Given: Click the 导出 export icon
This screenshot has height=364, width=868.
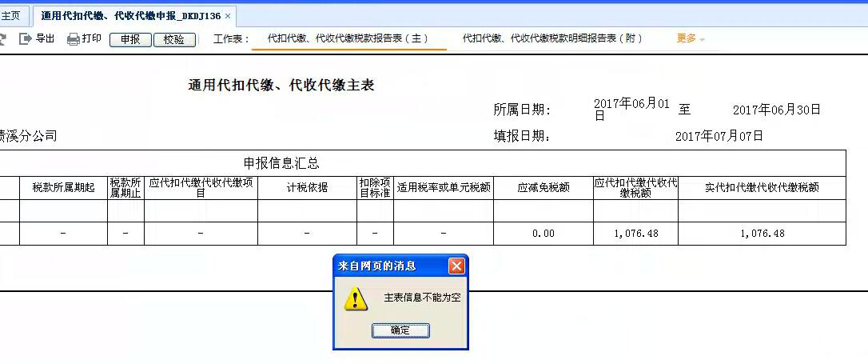Looking at the screenshot, I should click(26, 38).
